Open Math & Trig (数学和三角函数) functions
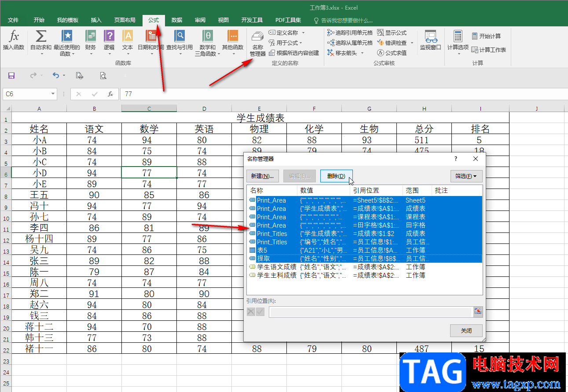 coord(208,43)
